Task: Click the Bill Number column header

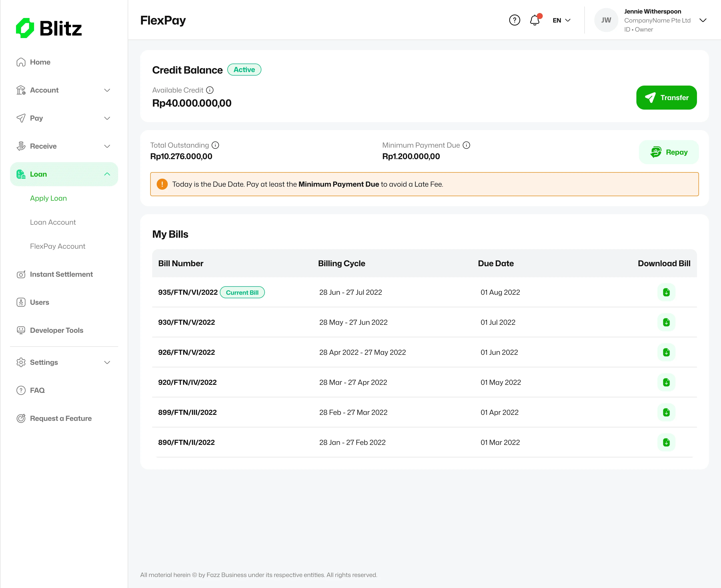Action: [x=181, y=263]
